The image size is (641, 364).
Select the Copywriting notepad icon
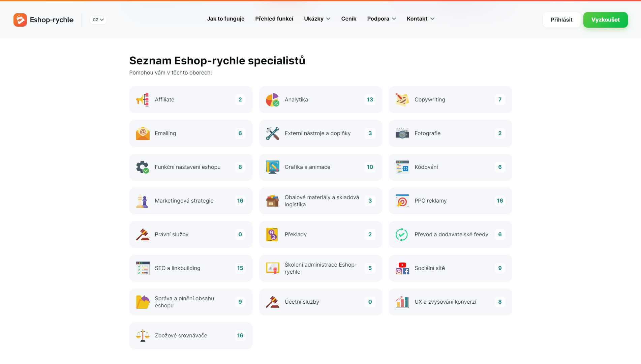[402, 100]
